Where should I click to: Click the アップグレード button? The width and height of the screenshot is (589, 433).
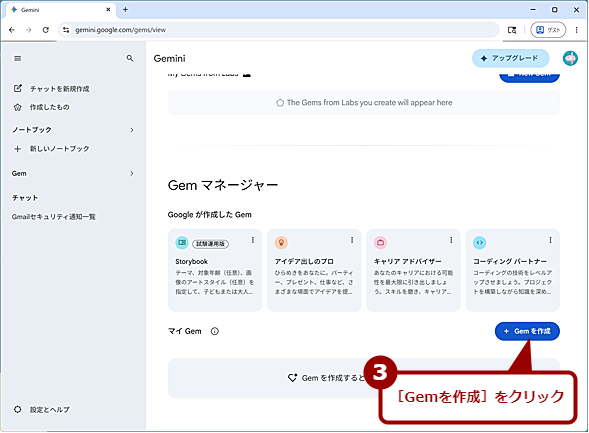510,59
